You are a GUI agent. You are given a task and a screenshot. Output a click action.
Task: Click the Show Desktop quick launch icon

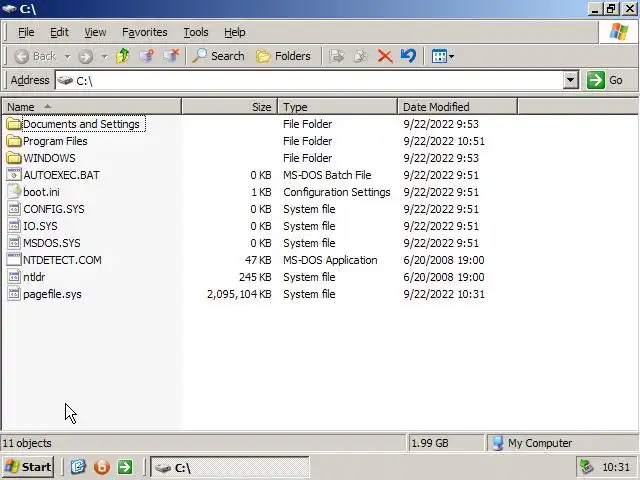78,467
